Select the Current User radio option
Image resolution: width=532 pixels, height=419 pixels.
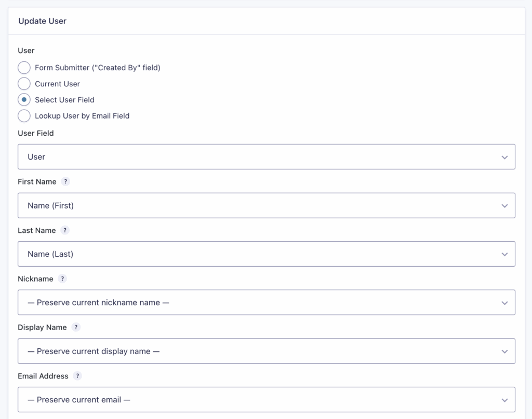pyautogui.click(x=24, y=84)
